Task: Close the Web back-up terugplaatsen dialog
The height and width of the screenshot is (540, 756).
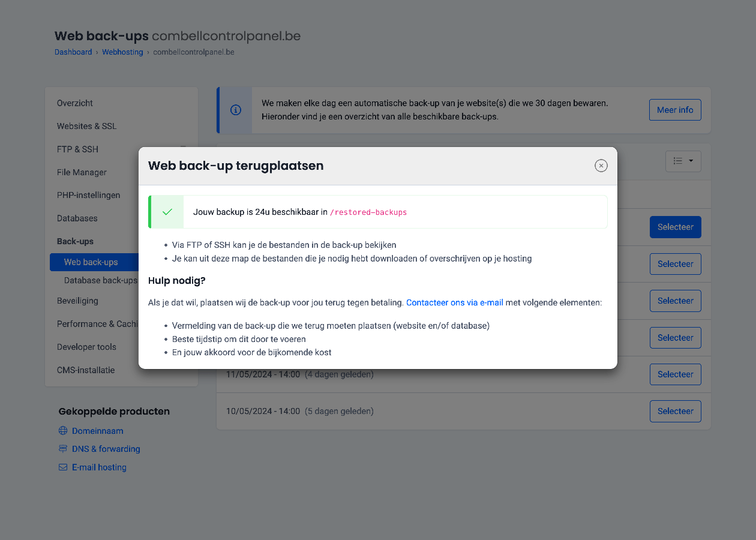Action: tap(601, 166)
